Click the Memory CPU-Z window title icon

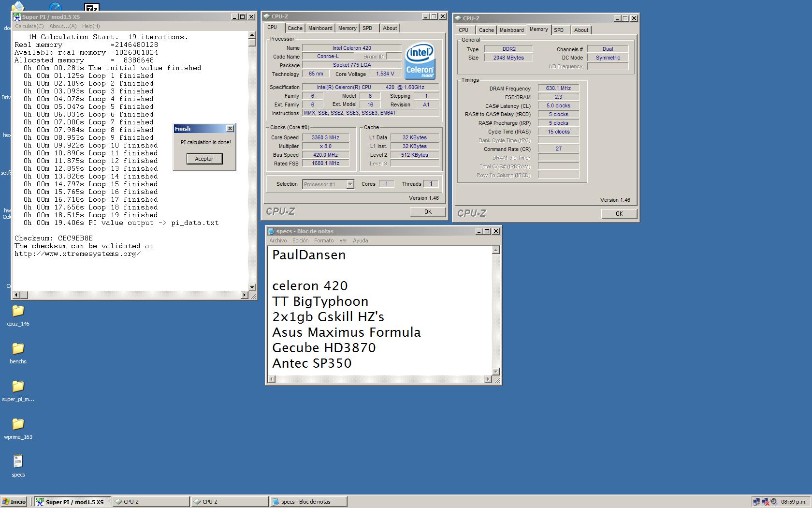(458, 18)
